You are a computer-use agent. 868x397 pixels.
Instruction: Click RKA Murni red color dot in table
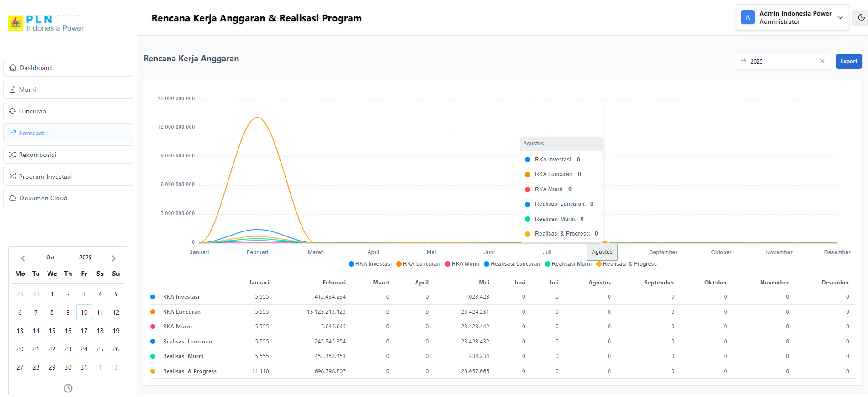click(x=153, y=327)
